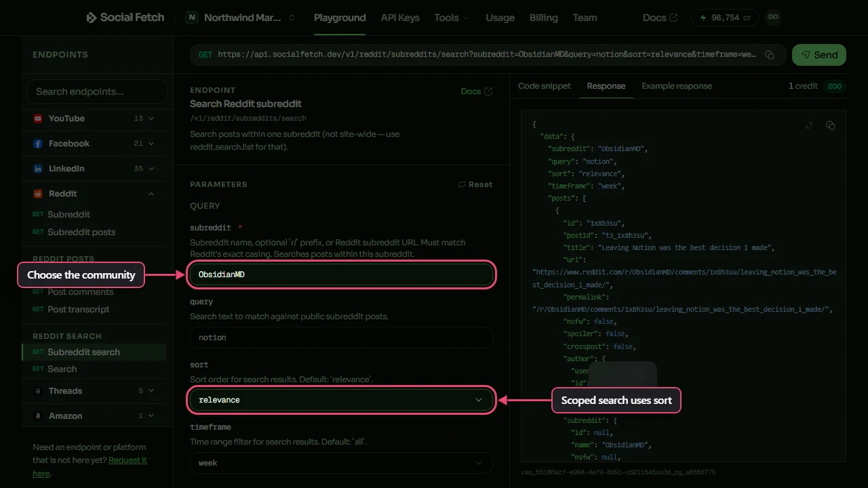
Task: Select the Post transcript endpoint
Action: point(78,309)
